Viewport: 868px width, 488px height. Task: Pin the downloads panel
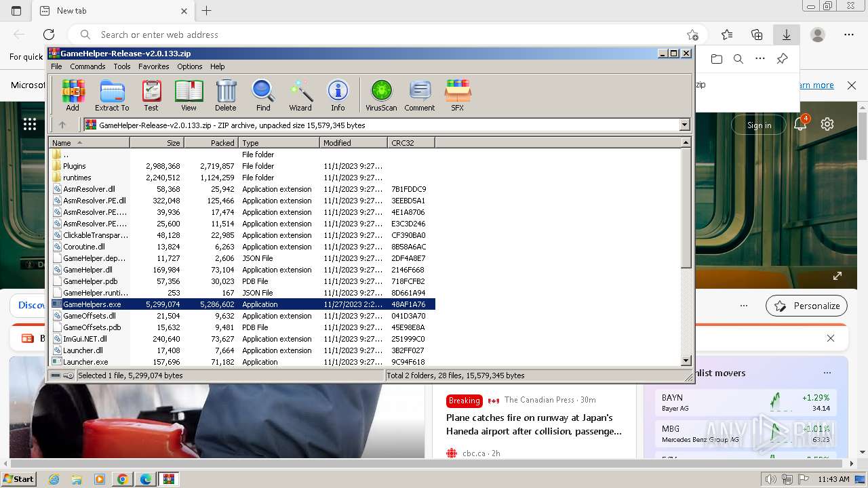[x=782, y=59]
